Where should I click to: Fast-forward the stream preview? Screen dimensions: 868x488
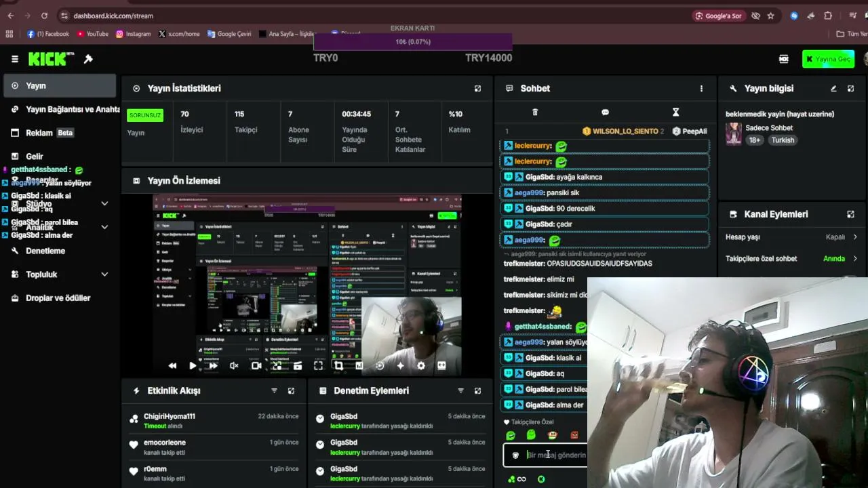(x=213, y=365)
